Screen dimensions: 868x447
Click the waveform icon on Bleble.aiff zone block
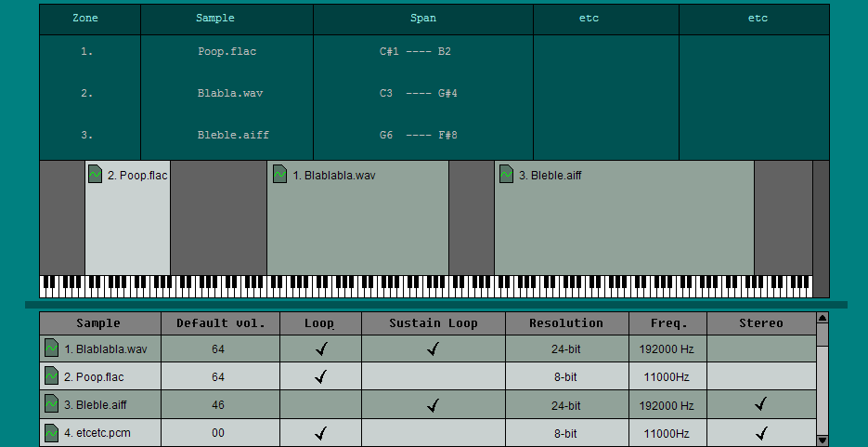[506, 175]
